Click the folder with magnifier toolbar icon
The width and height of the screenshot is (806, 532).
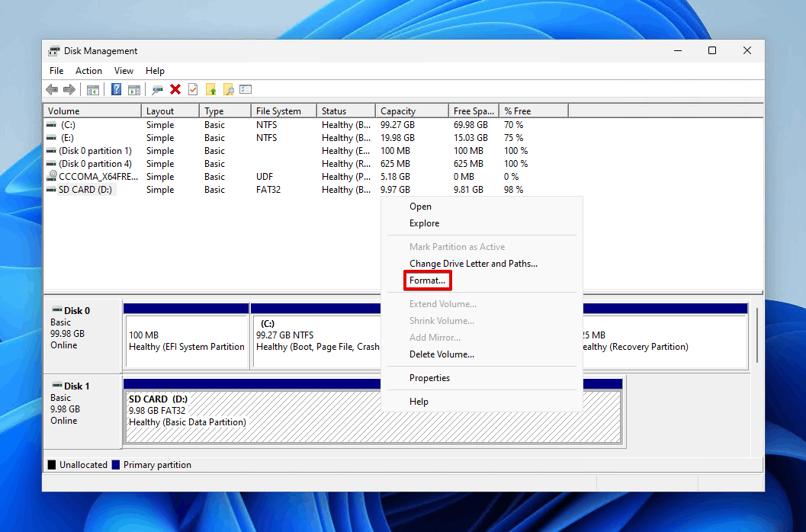(x=228, y=89)
